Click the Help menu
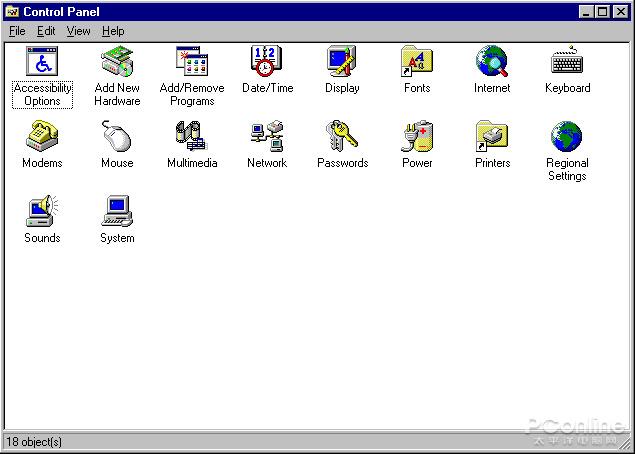Image resolution: width=635 pixels, height=454 pixels. [x=113, y=31]
